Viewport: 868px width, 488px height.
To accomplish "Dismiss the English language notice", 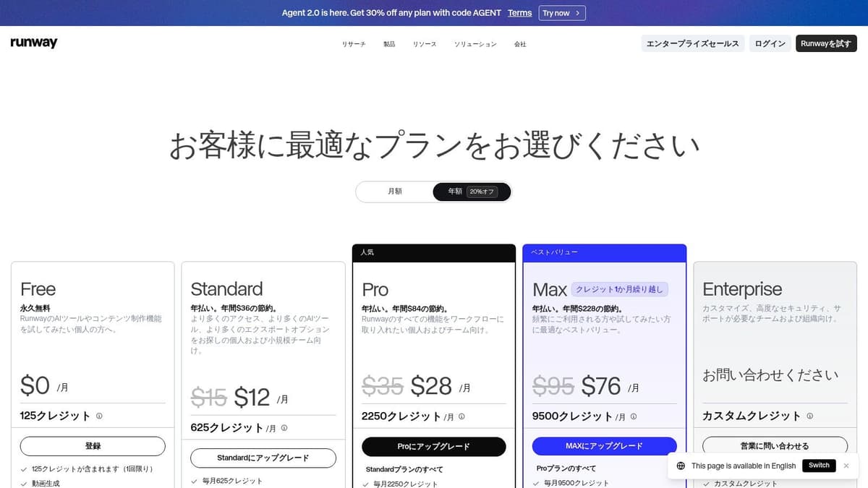I will [x=846, y=466].
